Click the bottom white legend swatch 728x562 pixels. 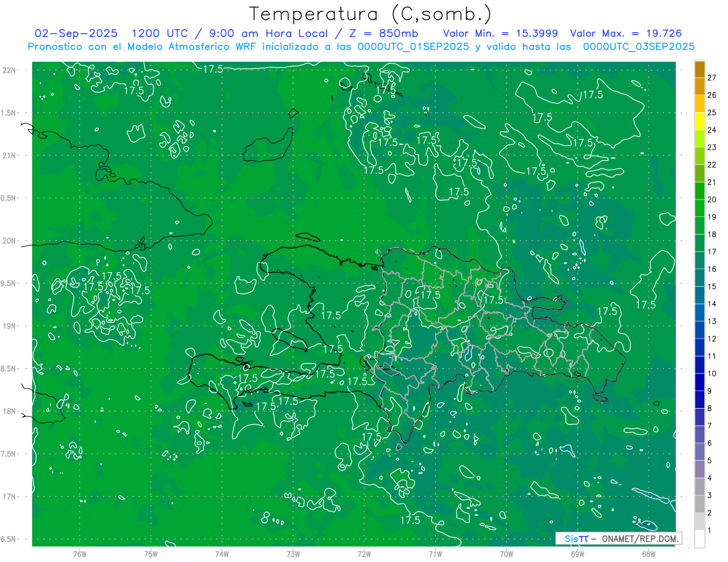pos(699,539)
